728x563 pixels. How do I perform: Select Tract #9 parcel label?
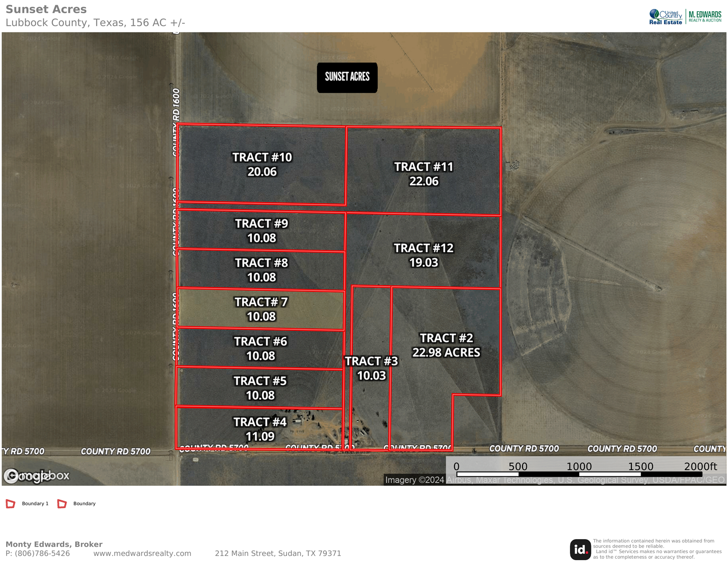click(261, 230)
